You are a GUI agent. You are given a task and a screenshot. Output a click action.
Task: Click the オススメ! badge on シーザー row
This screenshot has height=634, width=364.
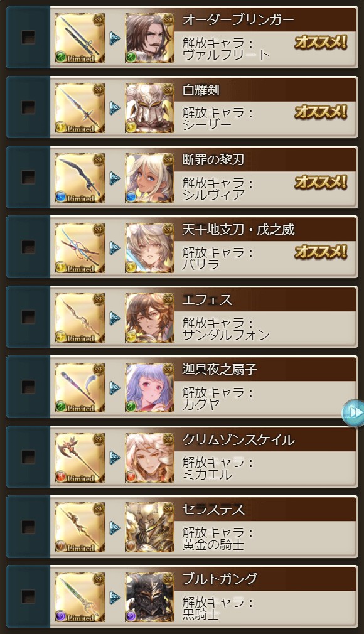click(321, 112)
